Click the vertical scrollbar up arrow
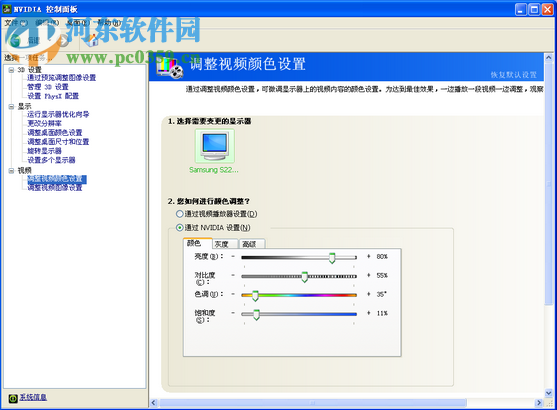Image resolution: width=557 pixels, height=410 pixels. point(548,57)
